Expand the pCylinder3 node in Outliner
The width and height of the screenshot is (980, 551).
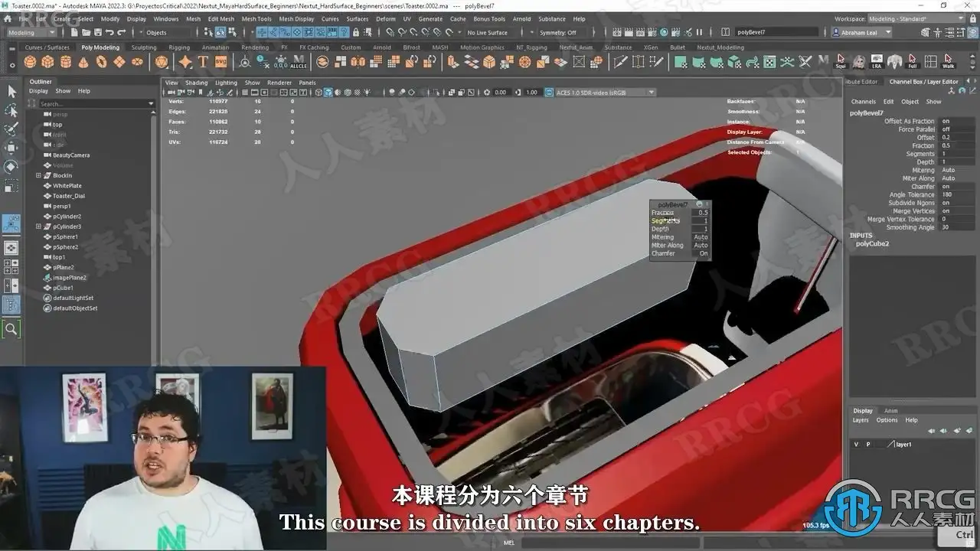pos(38,227)
